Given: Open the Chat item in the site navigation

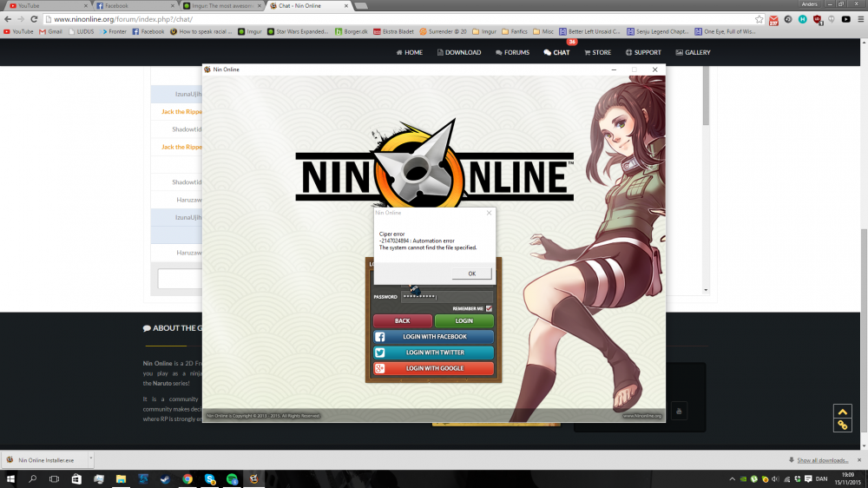Looking at the screenshot, I should (x=556, y=52).
